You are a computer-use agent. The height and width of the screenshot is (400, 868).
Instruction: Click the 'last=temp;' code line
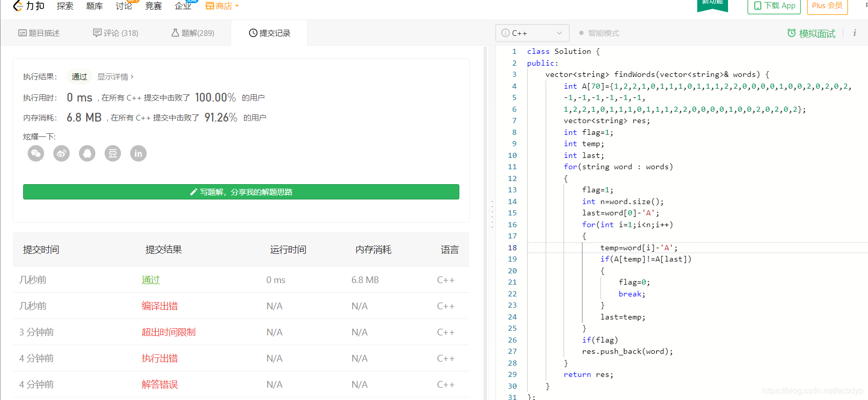pyautogui.click(x=622, y=317)
